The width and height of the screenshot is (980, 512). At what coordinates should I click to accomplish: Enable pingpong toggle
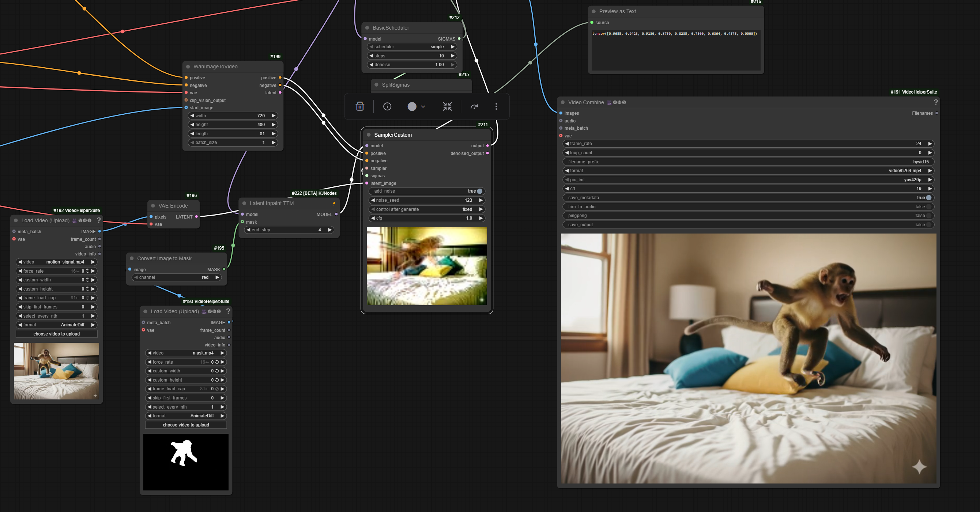[x=929, y=216]
